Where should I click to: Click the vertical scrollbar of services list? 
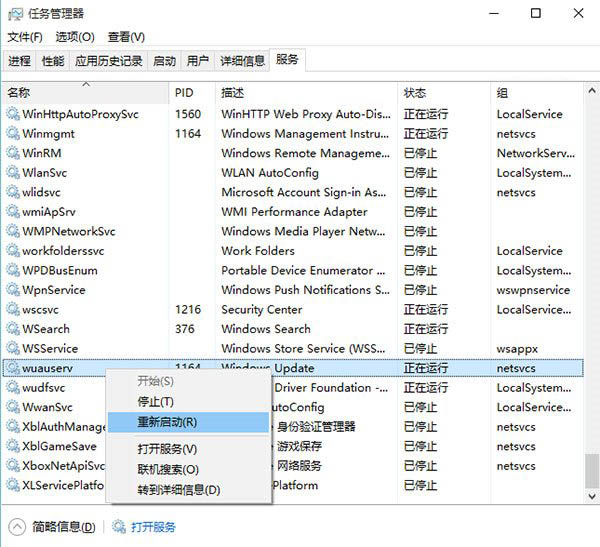point(590,300)
